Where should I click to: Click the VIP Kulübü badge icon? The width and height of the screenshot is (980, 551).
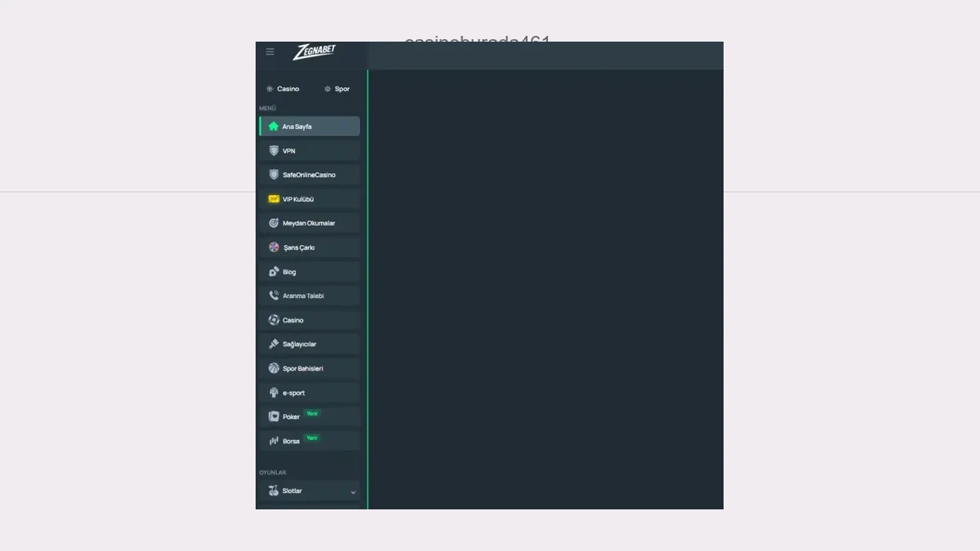(x=274, y=199)
